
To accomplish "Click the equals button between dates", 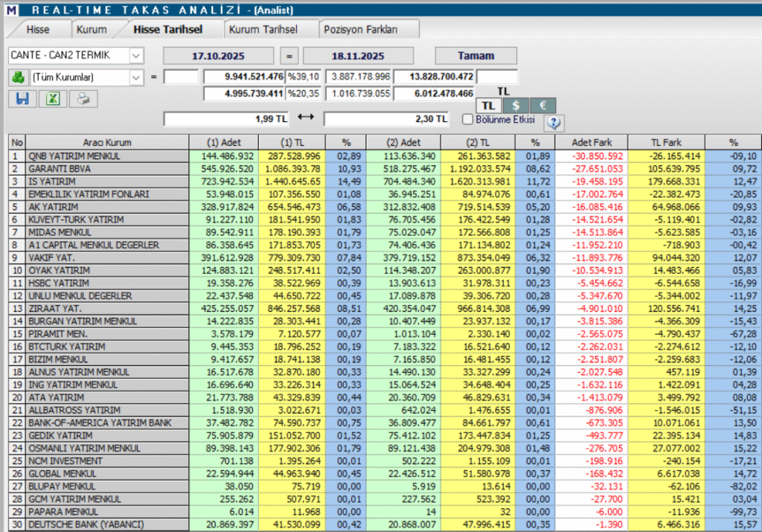I will 290,56.
